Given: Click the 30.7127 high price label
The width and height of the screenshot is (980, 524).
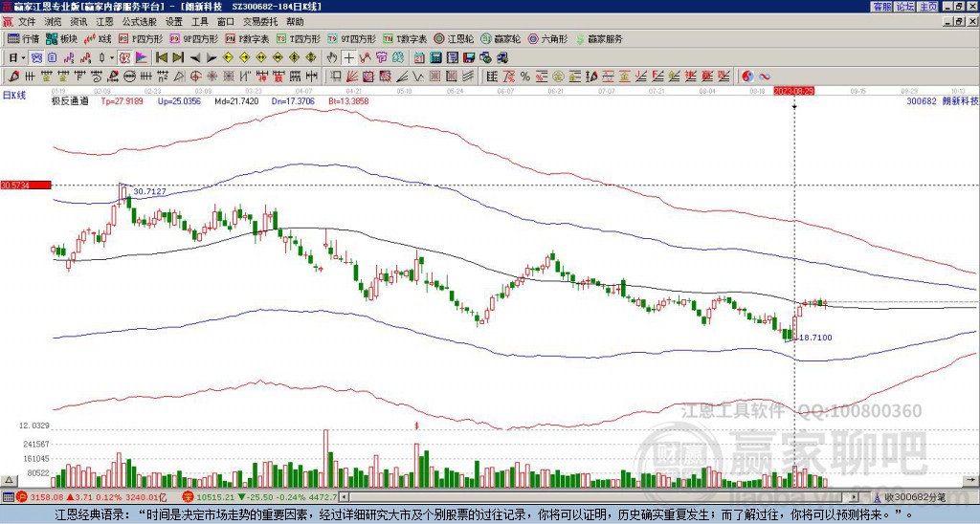Looking at the screenshot, I should pos(150,192).
